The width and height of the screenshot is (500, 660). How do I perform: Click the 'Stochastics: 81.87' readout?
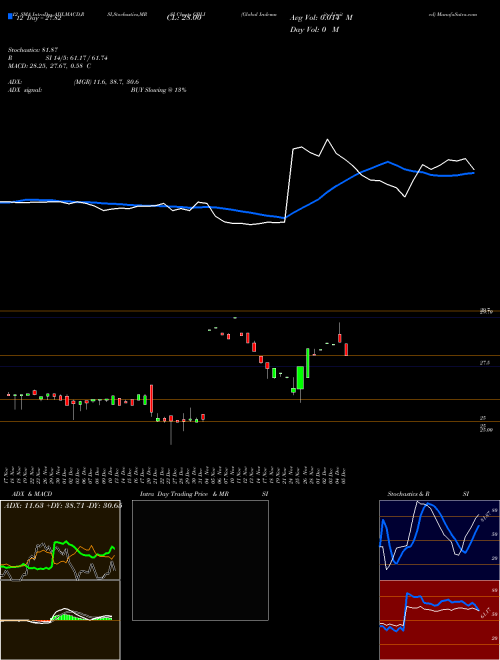[x=32, y=50]
